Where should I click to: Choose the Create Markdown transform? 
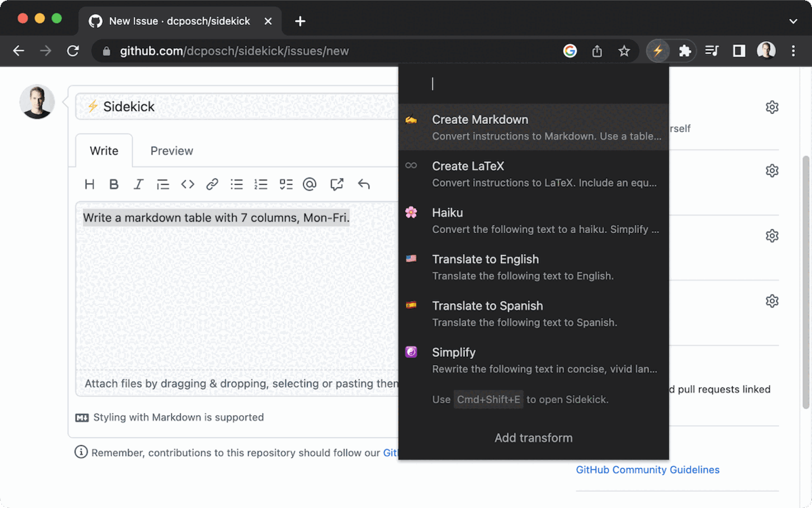tap(533, 127)
